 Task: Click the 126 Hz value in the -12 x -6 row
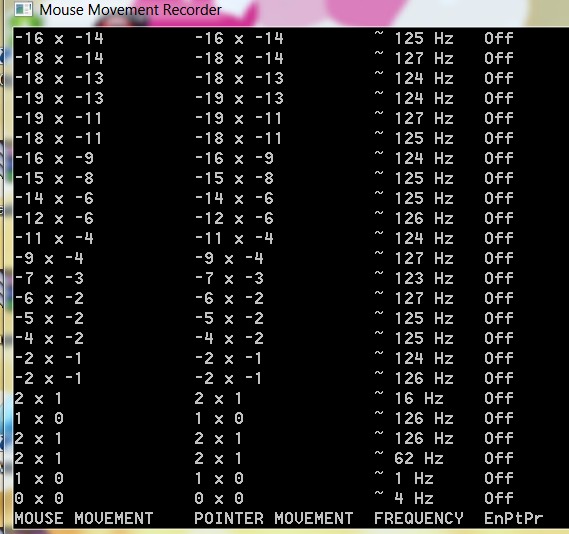tap(424, 218)
